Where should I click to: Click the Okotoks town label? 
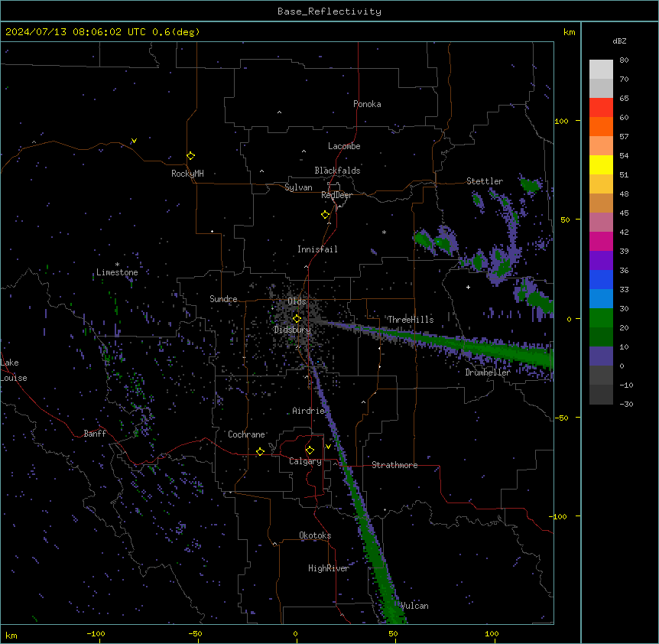tap(315, 535)
